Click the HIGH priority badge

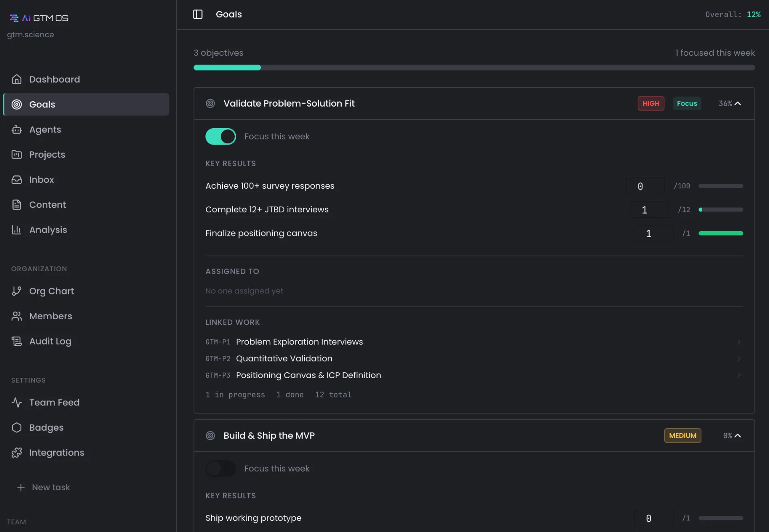click(x=651, y=103)
